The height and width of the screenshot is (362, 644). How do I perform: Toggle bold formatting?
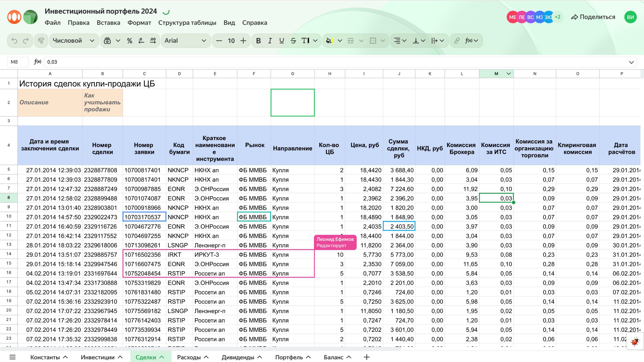point(258,40)
